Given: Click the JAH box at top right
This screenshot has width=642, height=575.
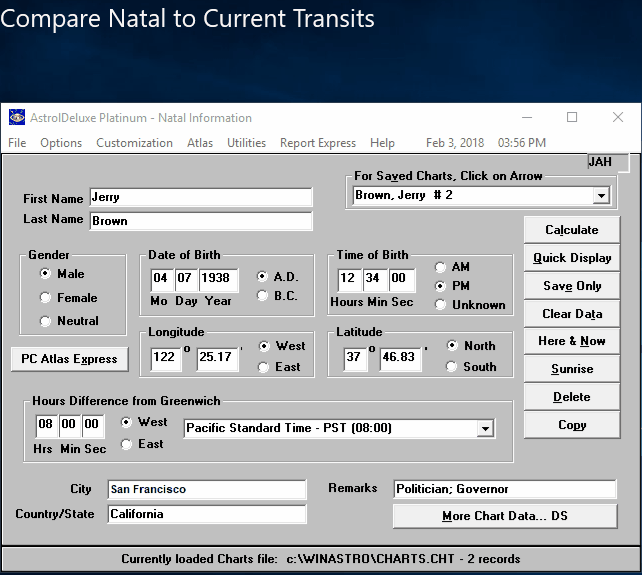Looking at the screenshot, I should (x=608, y=162).
